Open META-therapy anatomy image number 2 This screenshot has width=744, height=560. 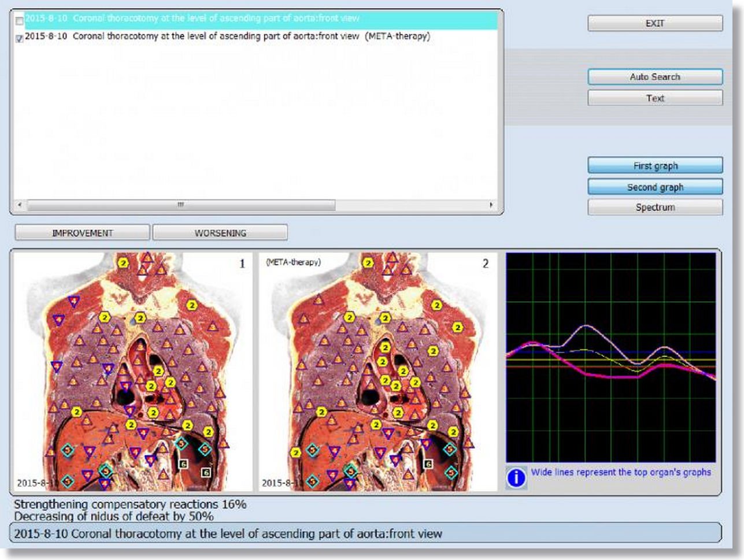(377, 372)
